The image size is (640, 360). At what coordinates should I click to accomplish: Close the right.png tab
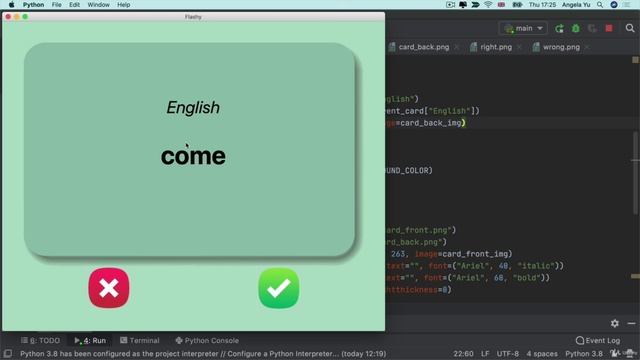click(x=519, y=47)
